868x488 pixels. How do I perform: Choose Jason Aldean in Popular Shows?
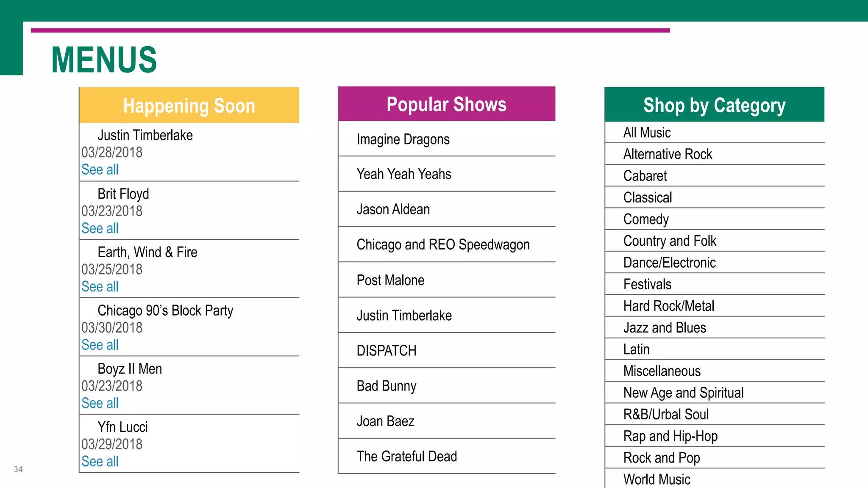pyautogui.click(x=447, y=209)
